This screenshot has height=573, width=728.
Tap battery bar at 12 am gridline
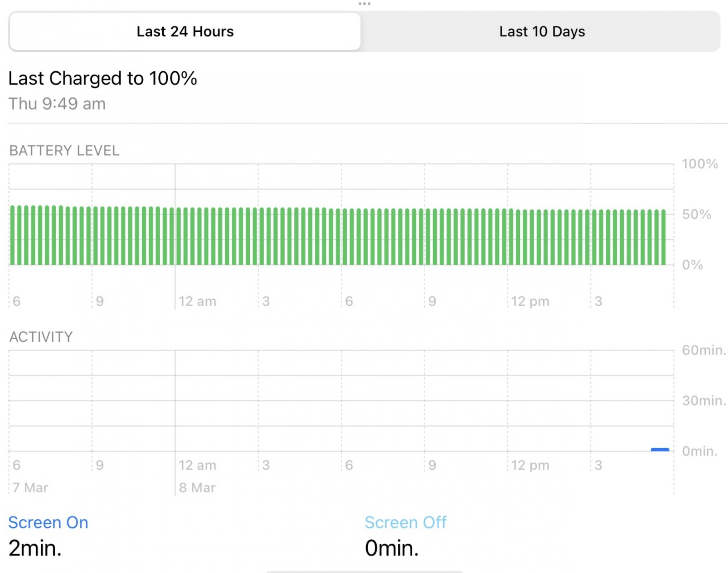pos(178,236)
